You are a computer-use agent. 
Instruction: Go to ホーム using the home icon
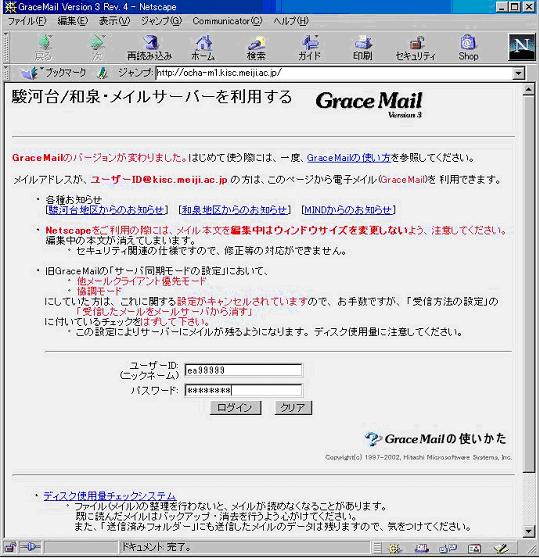203,47
